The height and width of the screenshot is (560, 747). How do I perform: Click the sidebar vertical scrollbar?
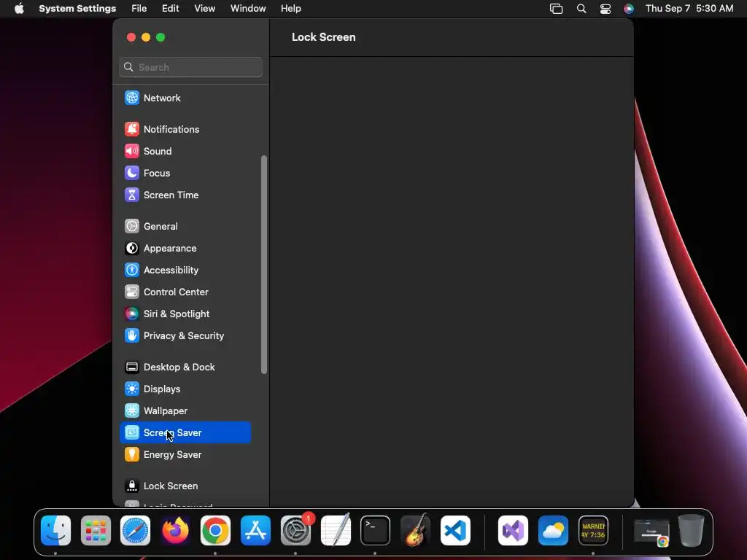tap(264, 265)
